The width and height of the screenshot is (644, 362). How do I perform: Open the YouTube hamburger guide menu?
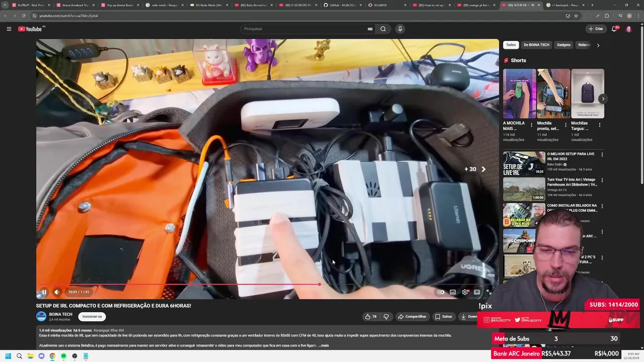click(9, 29)
